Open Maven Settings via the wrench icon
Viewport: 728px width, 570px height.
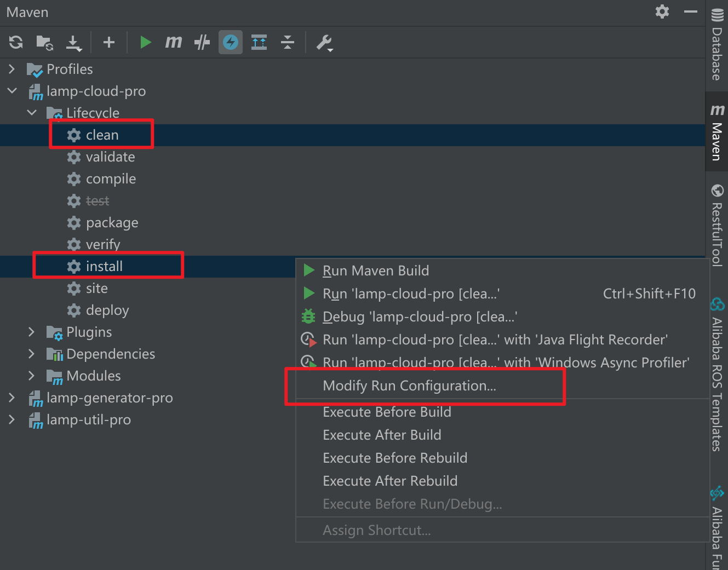pos(324,42)
